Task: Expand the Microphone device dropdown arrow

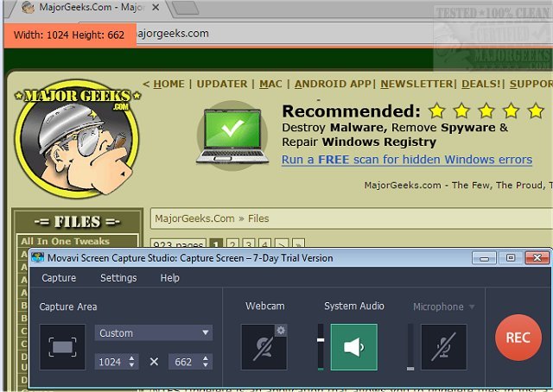Action: 472,307
